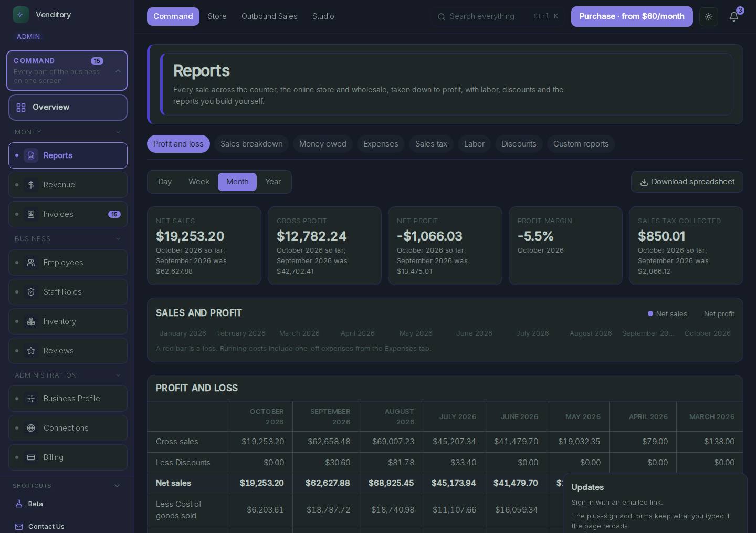
Task: Click the Connections globe icon
Action: [x=31, y=428]
